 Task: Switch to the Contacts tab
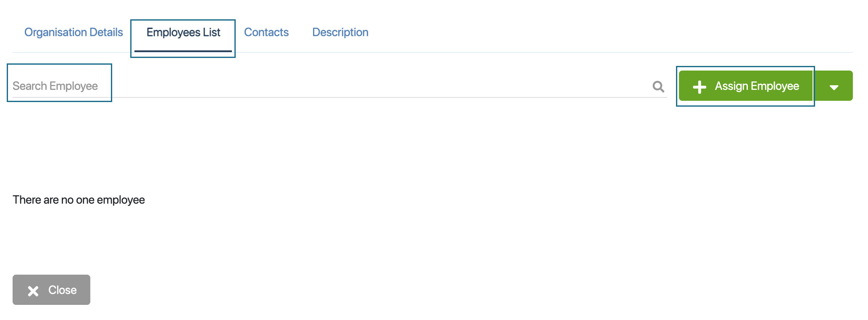click(x=266, y=32)
